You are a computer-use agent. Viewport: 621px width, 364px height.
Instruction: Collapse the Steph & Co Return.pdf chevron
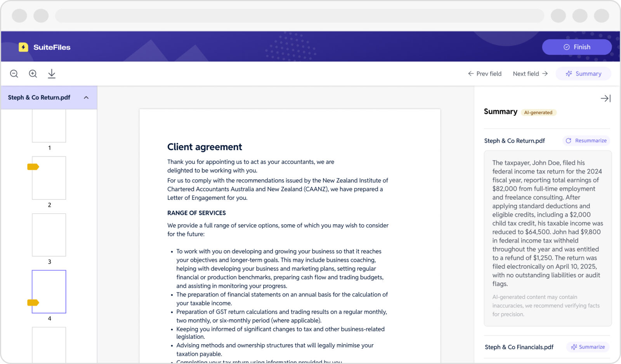pyautogui.click(x=86, y=98)
